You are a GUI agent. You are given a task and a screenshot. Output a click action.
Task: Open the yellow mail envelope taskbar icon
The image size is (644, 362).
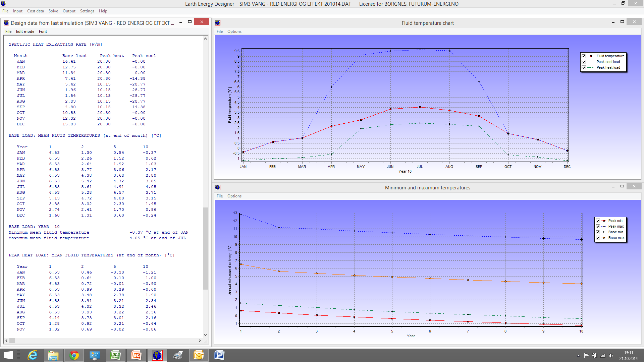pos(199,355)
